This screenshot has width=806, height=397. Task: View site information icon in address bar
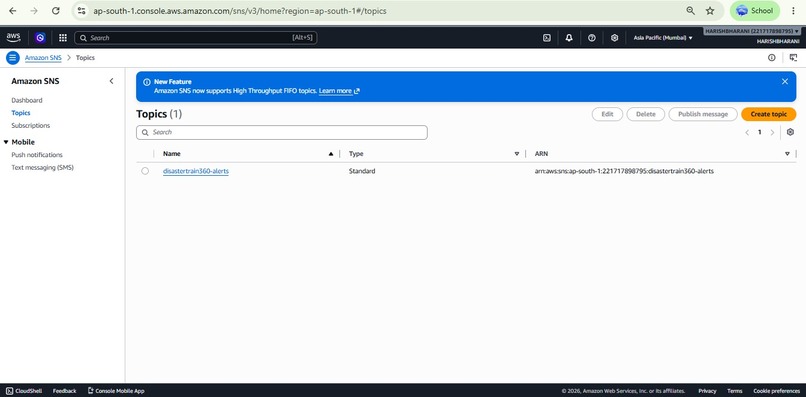82,11
